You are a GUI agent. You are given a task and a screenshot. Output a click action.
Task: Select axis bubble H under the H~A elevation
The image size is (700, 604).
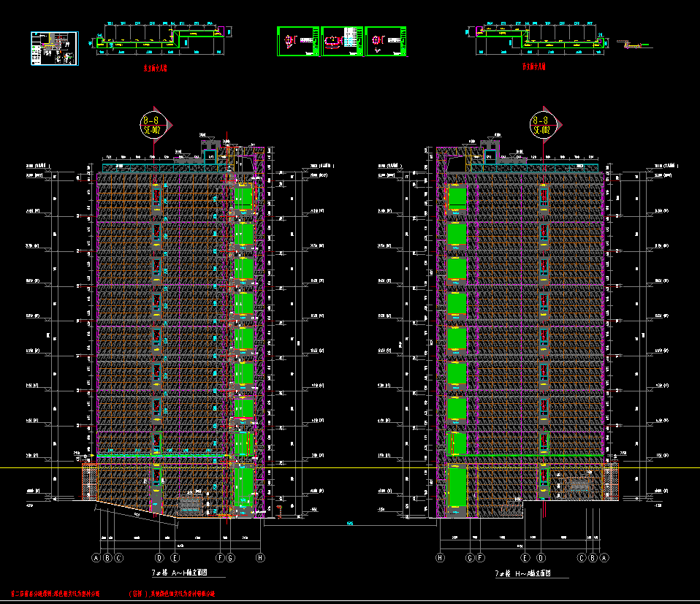click(x=440, y=558)
